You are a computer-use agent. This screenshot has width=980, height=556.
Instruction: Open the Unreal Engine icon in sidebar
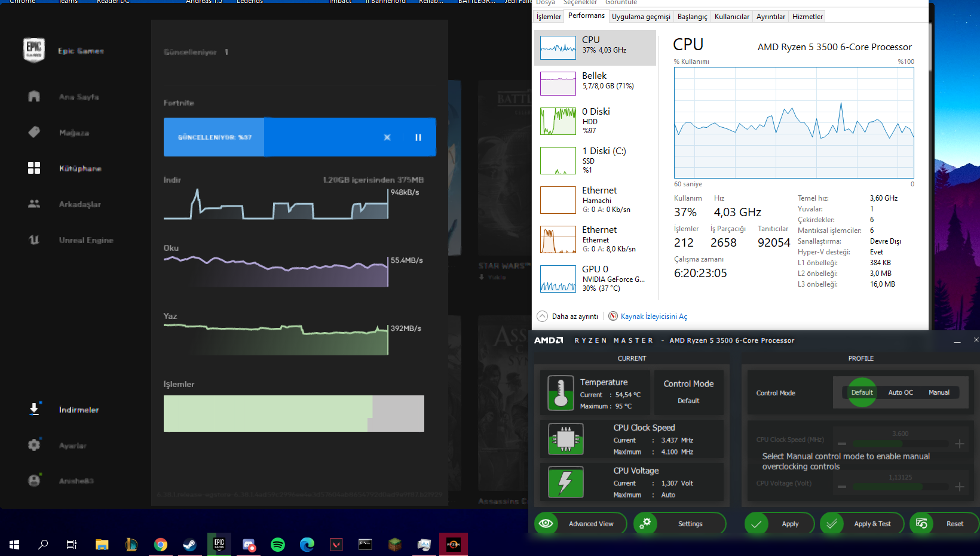[x=34, y=239]
